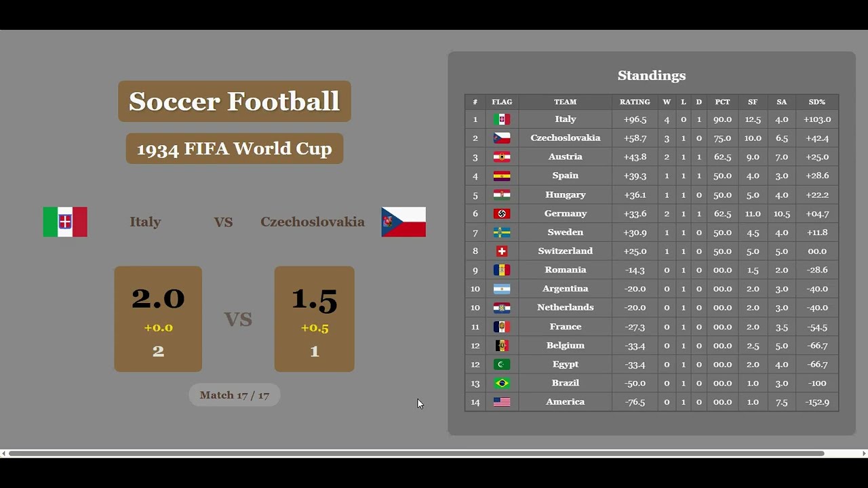
Task: Click the Match 17 / 17 indicator
Action: click(x=235, y=395)
